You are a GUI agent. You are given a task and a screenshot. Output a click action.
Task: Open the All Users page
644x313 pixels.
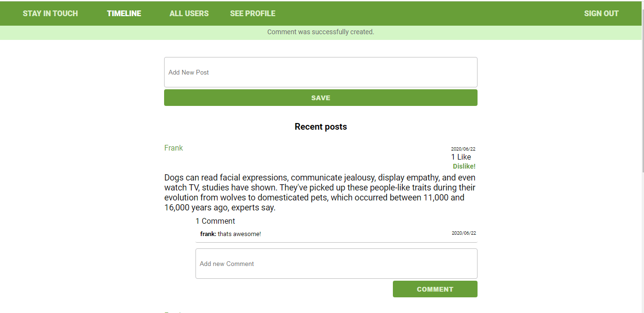(x=189, y=13)
